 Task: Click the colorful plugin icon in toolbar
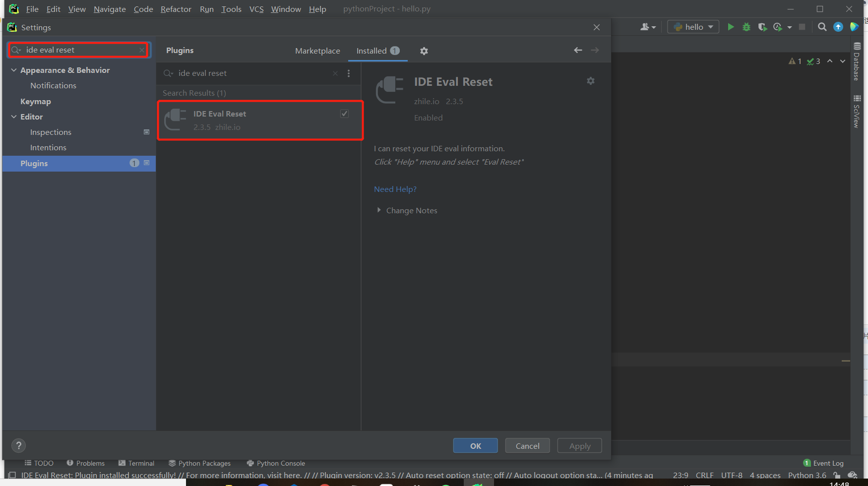(x=854, y=27)
